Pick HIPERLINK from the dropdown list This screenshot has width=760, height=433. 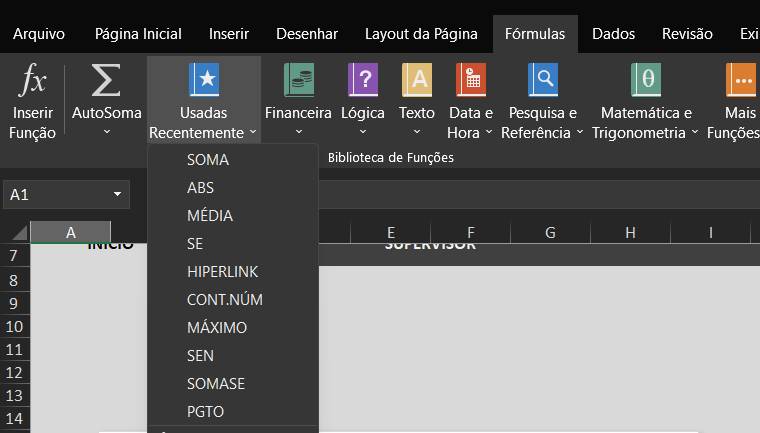click(233, 272)
